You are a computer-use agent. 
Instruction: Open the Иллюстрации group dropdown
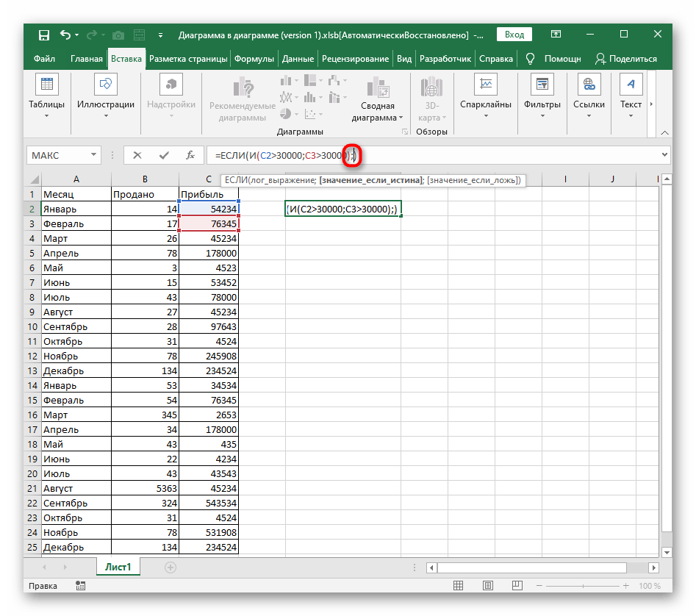point(106,97)
